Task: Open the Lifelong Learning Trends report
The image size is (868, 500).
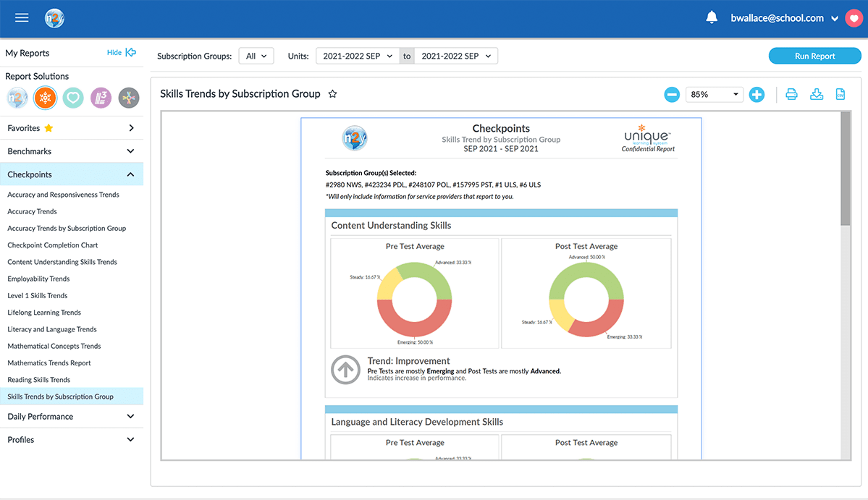Action: (x=44, y=313)
